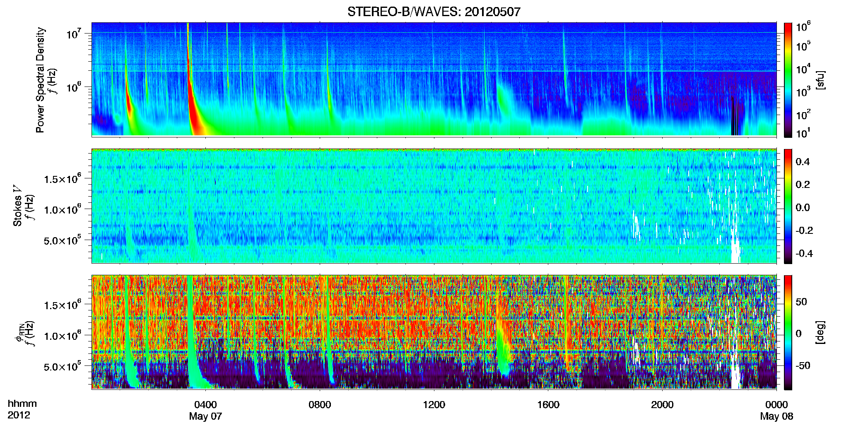Click the 10^1 colorbar label
Image resolution: width=868 pixels, height=447 pixels.
click(x=803, y=133)
